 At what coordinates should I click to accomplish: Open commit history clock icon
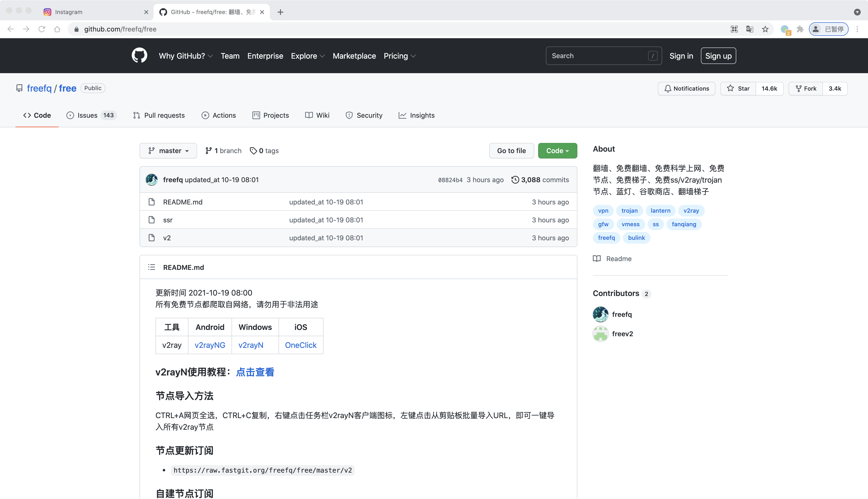pyautogui.click(x=515, y=179)
